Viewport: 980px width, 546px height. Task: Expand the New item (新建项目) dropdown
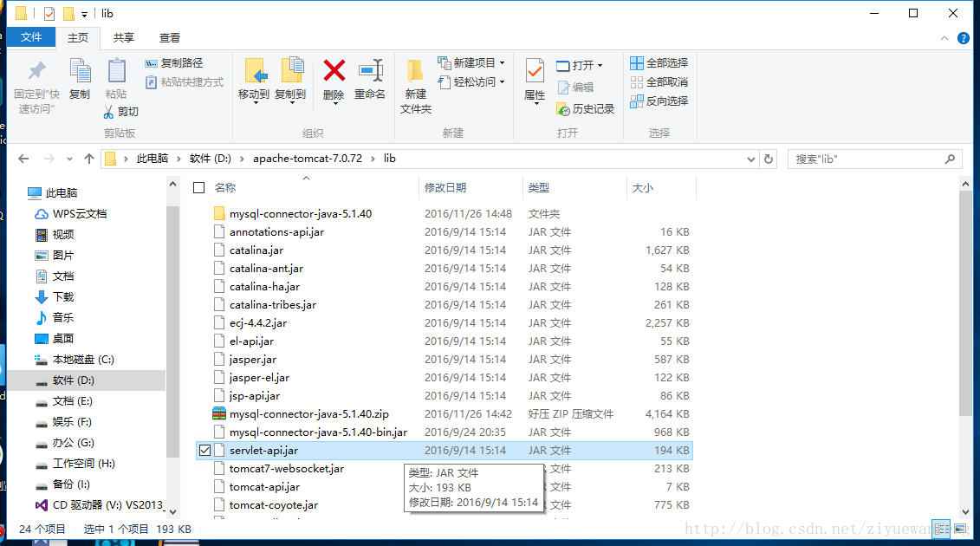502,63
